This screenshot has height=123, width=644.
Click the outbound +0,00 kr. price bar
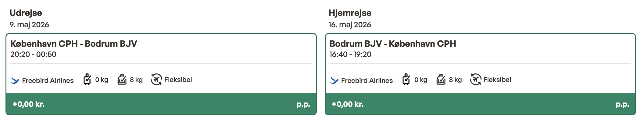pyautogui.click(x=161, y=104)
